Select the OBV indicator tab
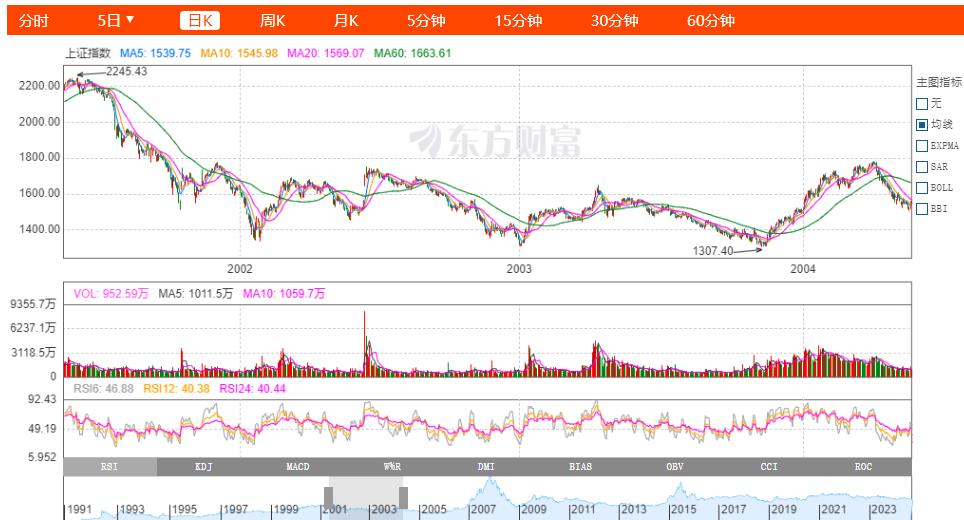Image resolution: width=964 pixels, height=520 pixels. click(674, 467)
